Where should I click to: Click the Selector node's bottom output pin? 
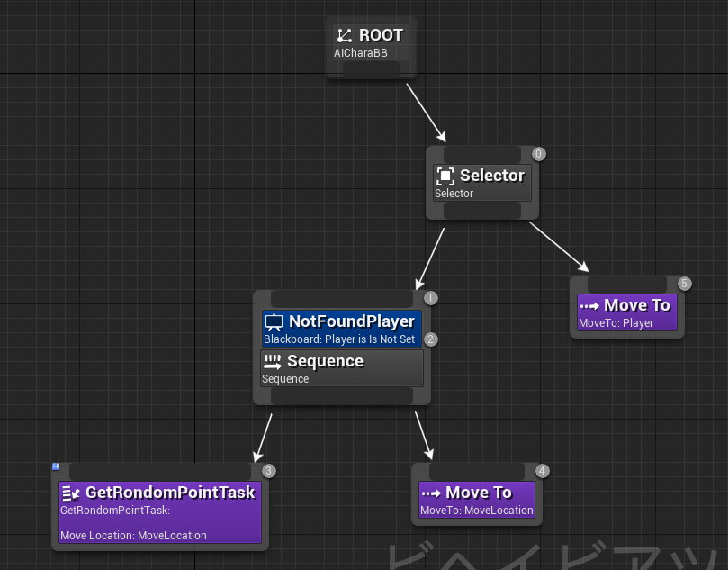point(482,211)
